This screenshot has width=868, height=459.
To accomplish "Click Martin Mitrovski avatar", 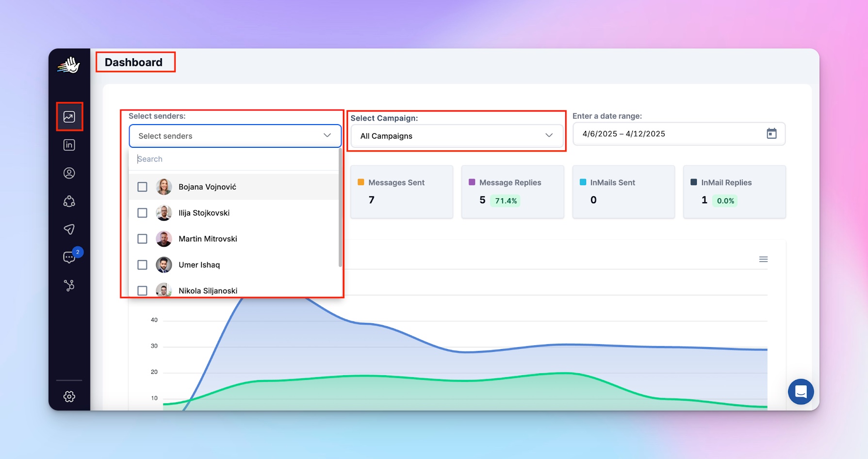I will [164, 239].
